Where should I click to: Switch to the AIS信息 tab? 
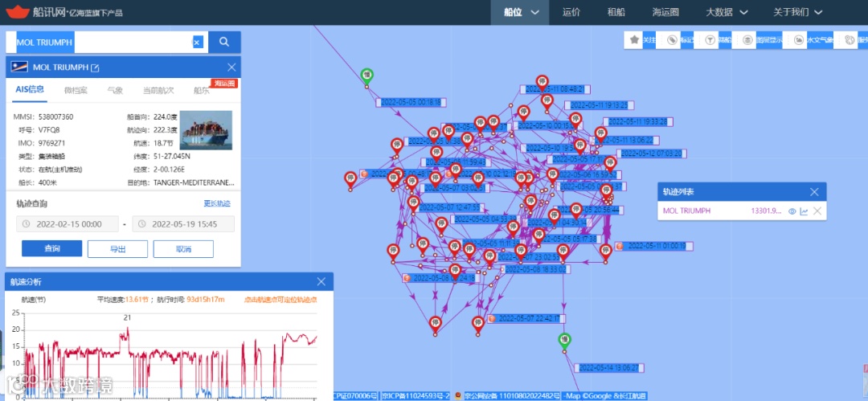coord(30,90)
